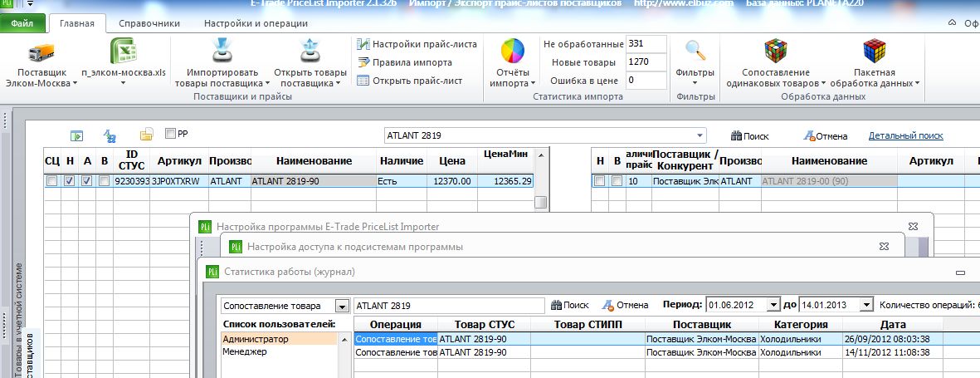Click the Фильтры magnifier icon

(x=695, y=51)
